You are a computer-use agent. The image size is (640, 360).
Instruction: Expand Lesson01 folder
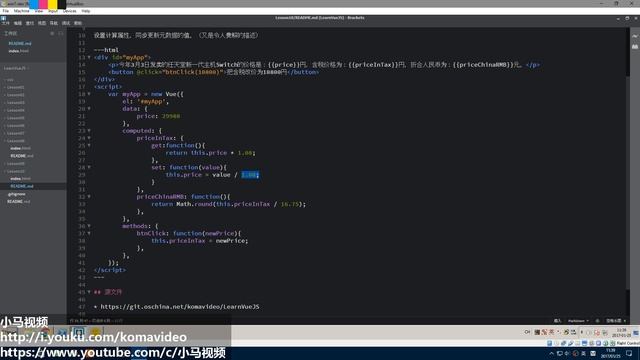[x=16, y=87]
